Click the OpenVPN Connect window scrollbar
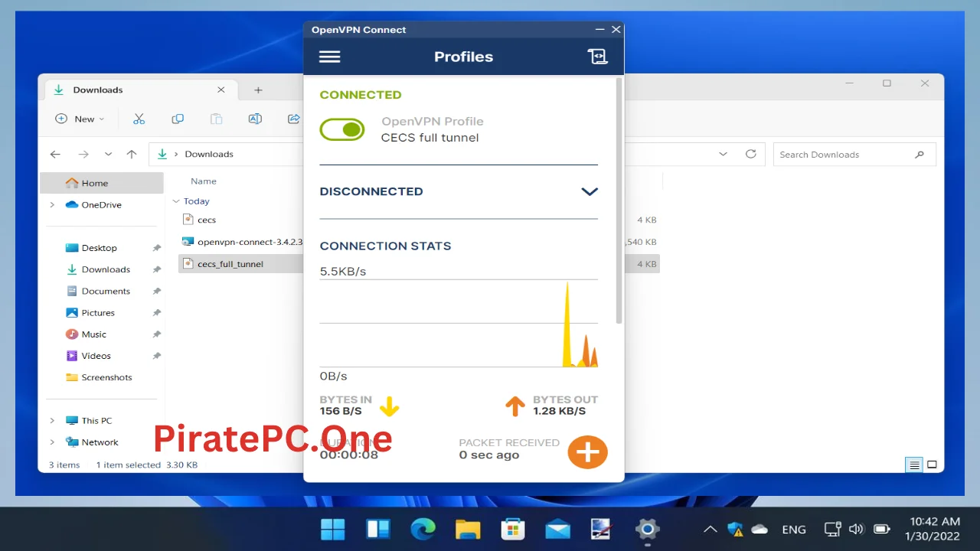This screenshot has width=980, height=551. 619,201
